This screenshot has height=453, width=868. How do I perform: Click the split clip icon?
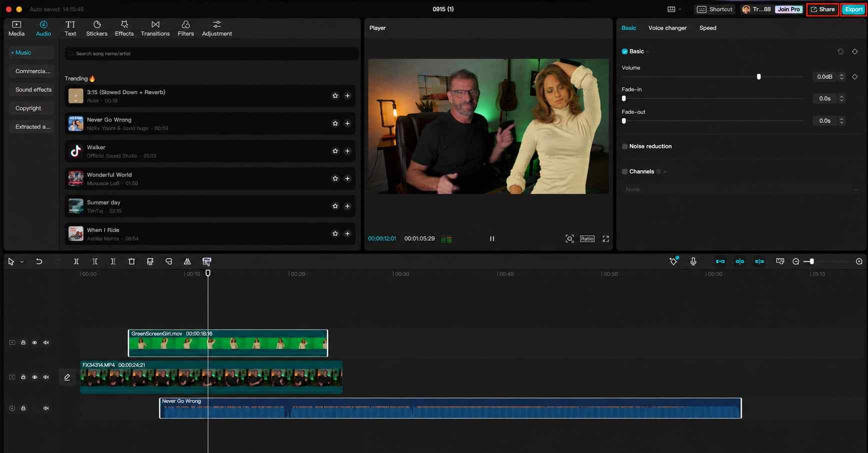(76, 261)
